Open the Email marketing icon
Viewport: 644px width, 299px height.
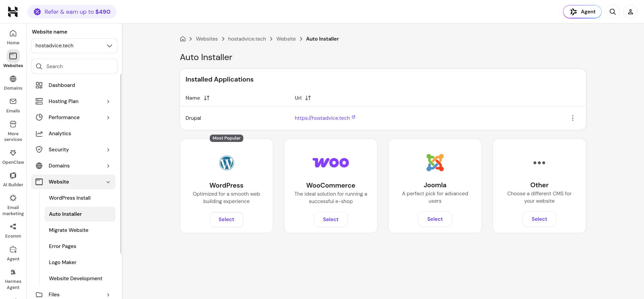click(13, 198)
